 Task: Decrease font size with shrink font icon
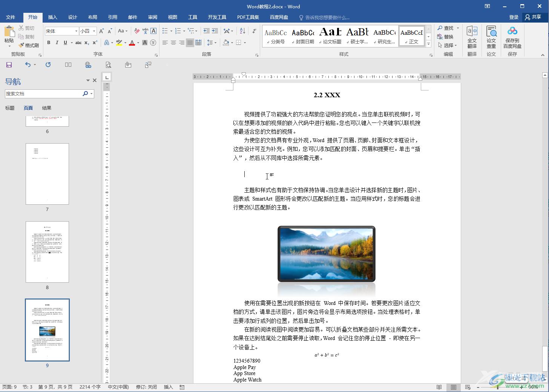[x=110, y=31]
